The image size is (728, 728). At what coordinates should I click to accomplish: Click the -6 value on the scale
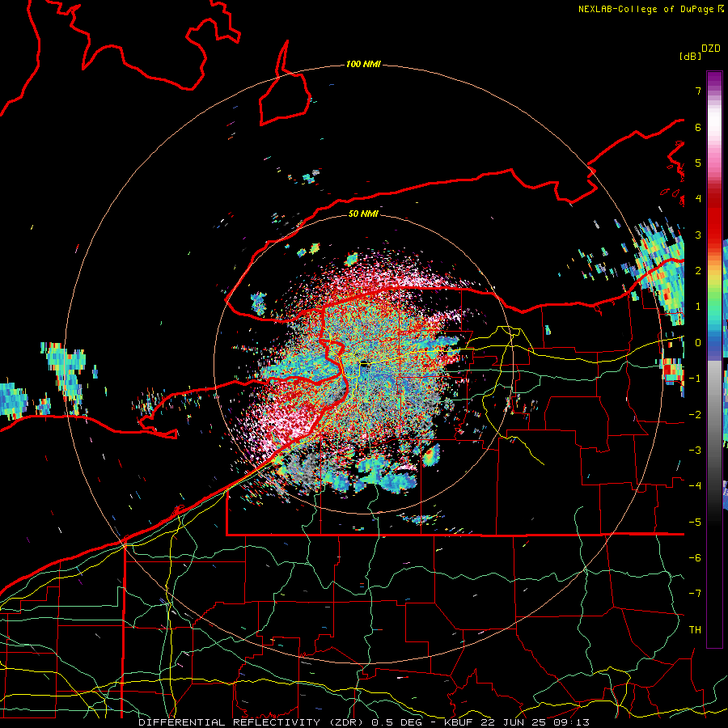pyautogui.click(x=695, y=558)
